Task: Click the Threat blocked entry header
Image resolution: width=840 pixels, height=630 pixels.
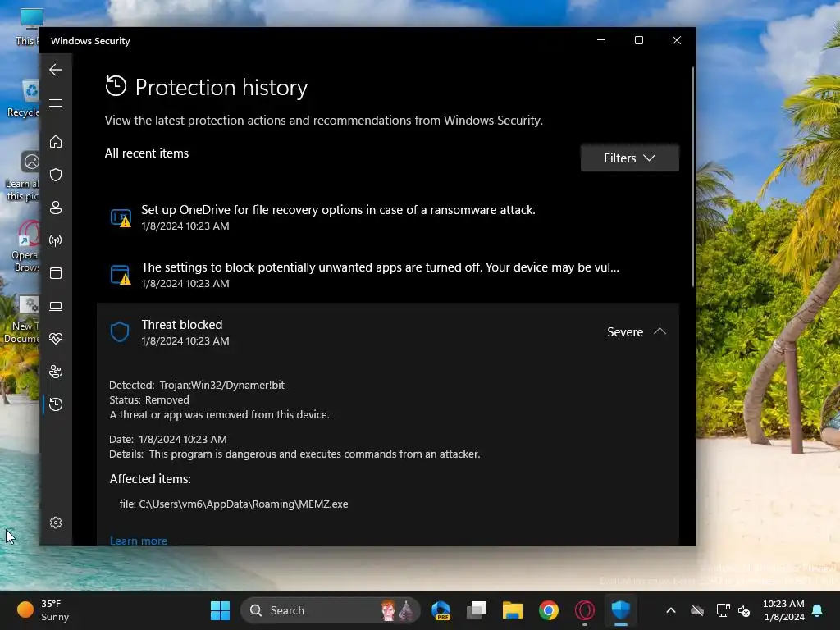Action: point(388,332)
